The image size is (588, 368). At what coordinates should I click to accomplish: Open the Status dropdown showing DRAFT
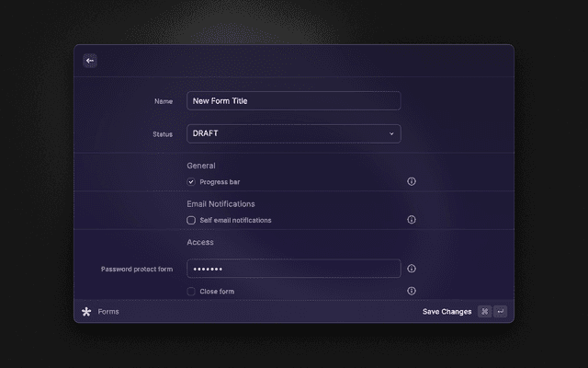pos(293,133)
